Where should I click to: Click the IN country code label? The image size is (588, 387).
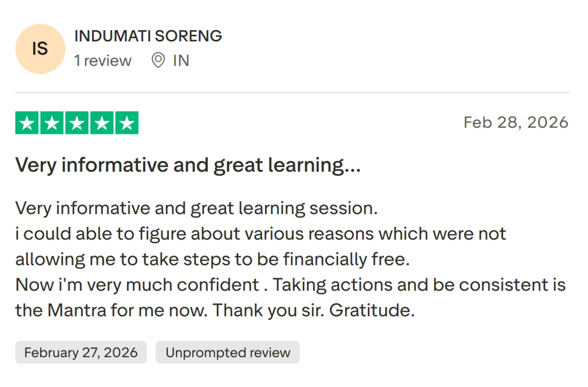click(x=181, y=61)
